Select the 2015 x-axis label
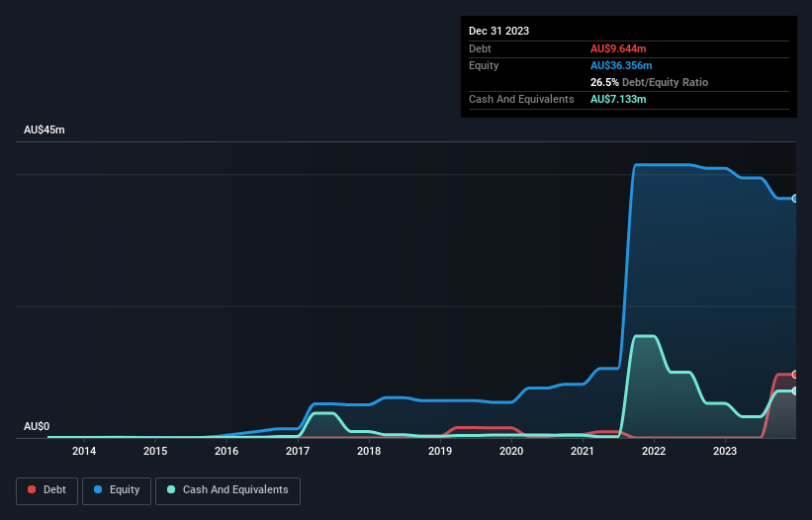This screenshot has height=520, width=812. [x=155, y=451]
